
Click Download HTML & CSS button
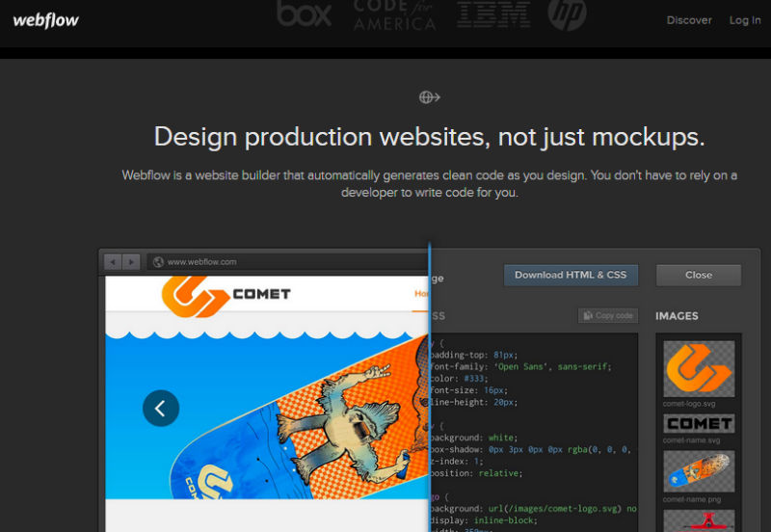click(x=571, y=275)
